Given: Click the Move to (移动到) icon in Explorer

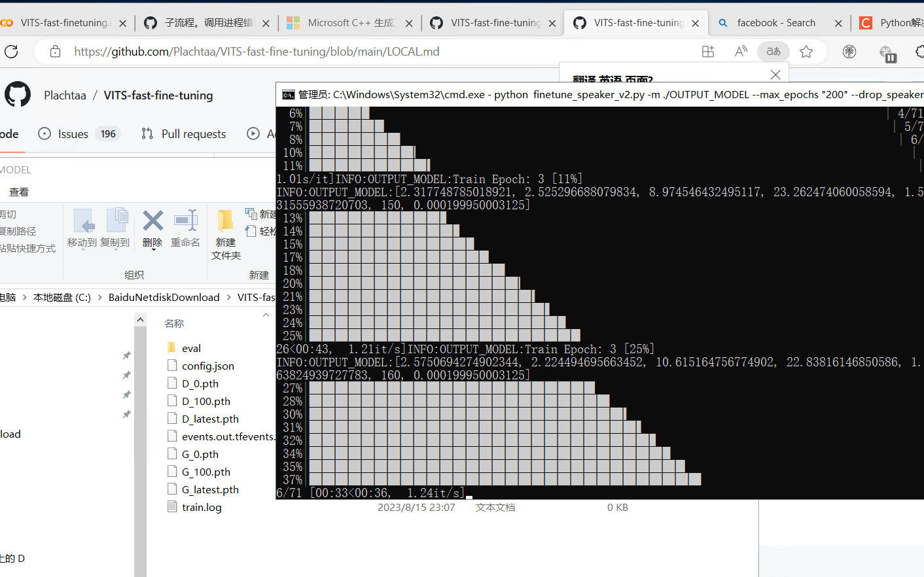Looking at the screenshot, I should [84, 221].
